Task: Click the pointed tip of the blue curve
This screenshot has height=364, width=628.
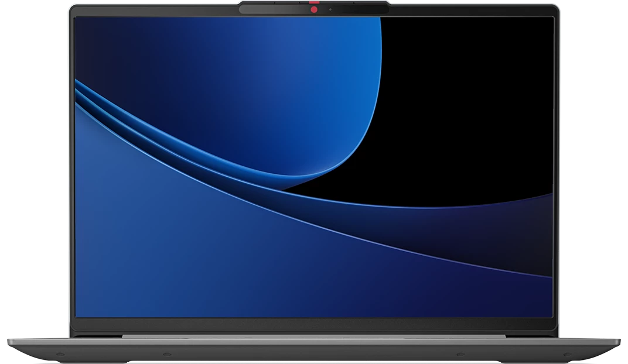Action: (x=285, y=188)
